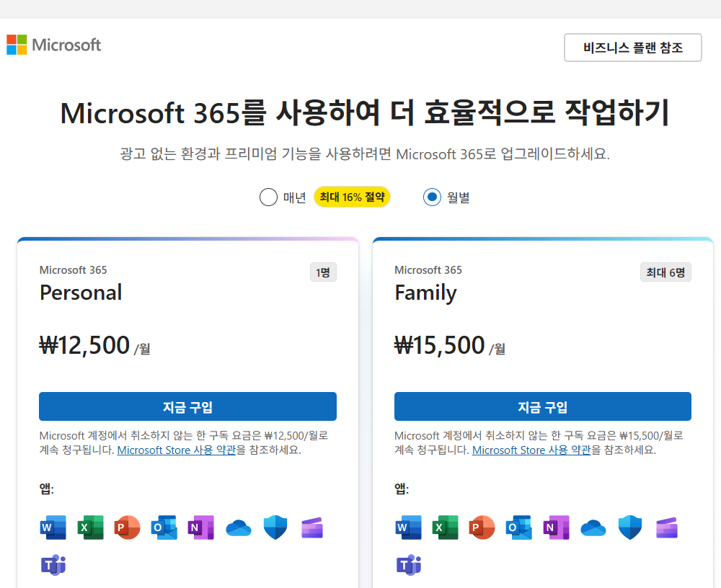Image resolution: width=721 pixels, height=588 pixels.
Task: Click OneDrive cloud icon in Family plan
Action: [x=593, y=527]
